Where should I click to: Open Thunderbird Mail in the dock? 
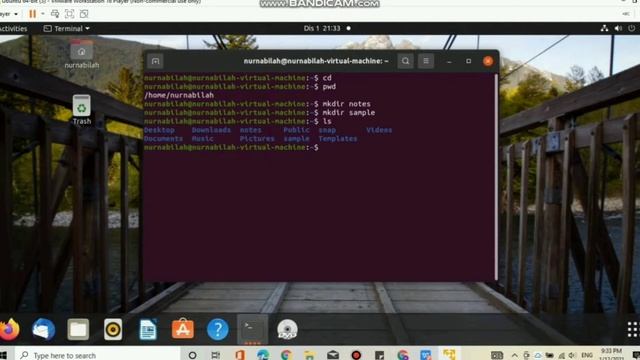click(44, 329)
